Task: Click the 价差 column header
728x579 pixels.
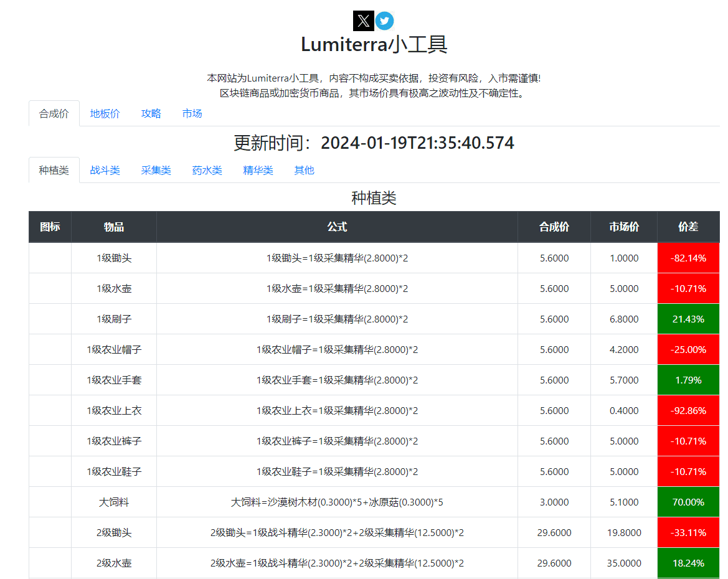Action: (x=688, y=227)
